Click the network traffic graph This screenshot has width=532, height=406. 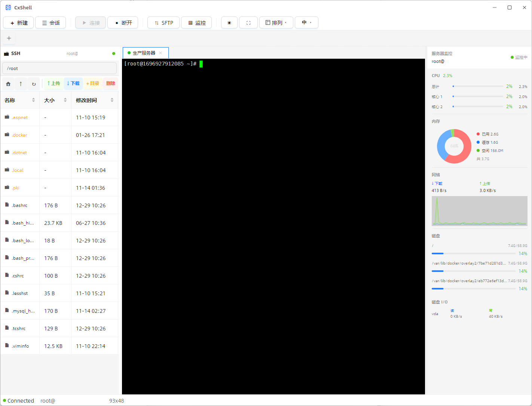click(x=480, y=211)
